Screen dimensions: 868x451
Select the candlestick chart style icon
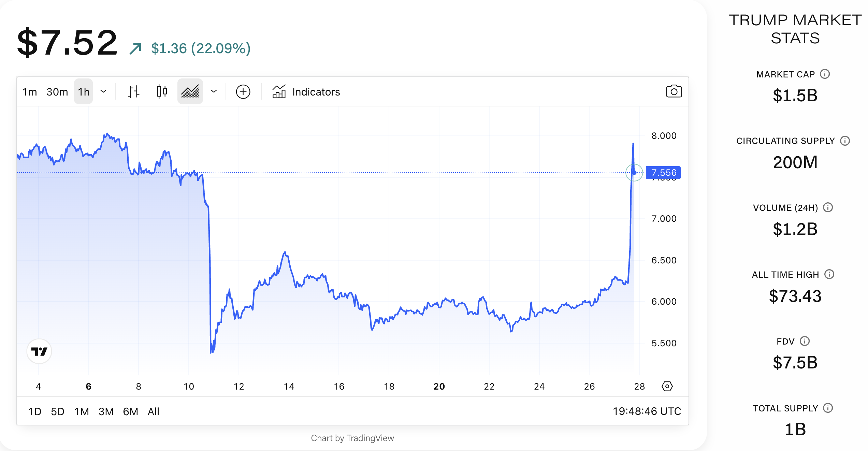point(162,91)
